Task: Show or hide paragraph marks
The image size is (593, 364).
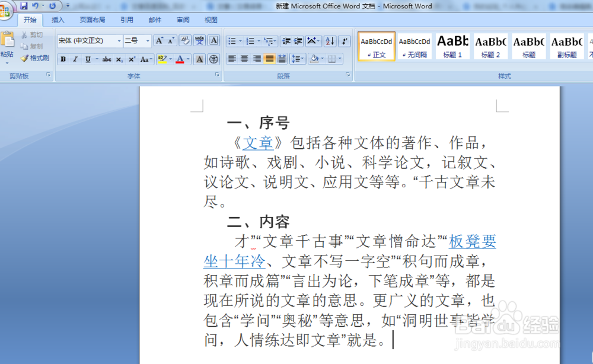Action: [x=344, y=41]
